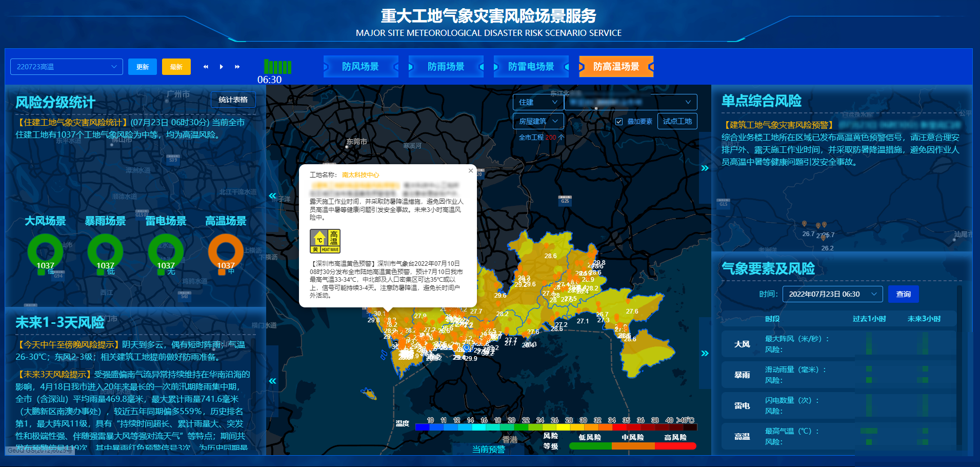Open the 房屋建筑 type dropdown
980x467 pixels.
coord(538,121)
